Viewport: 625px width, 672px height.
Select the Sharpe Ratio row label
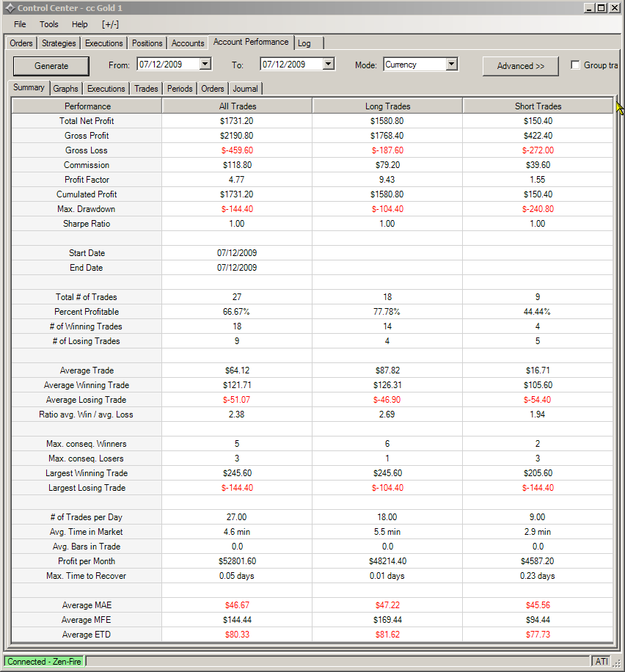[x=87, y=224]
